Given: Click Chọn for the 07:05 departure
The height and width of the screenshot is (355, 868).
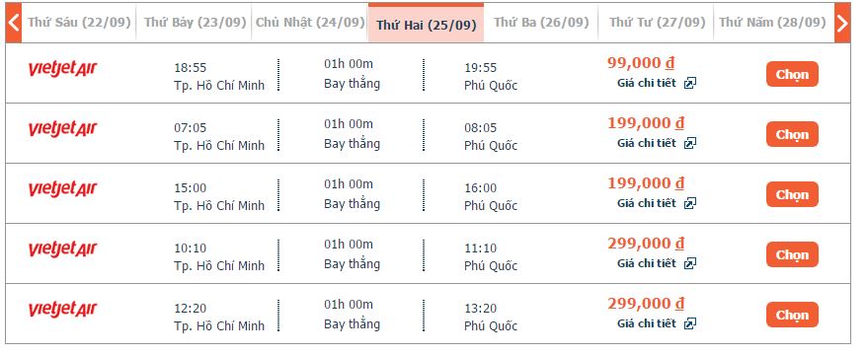Looking at the screenshot, I should tap(792, 134).
